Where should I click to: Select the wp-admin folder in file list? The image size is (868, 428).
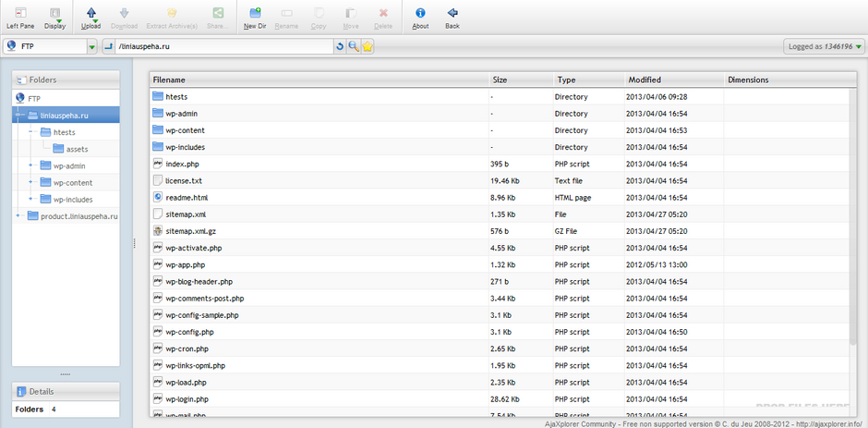point(500,114)
